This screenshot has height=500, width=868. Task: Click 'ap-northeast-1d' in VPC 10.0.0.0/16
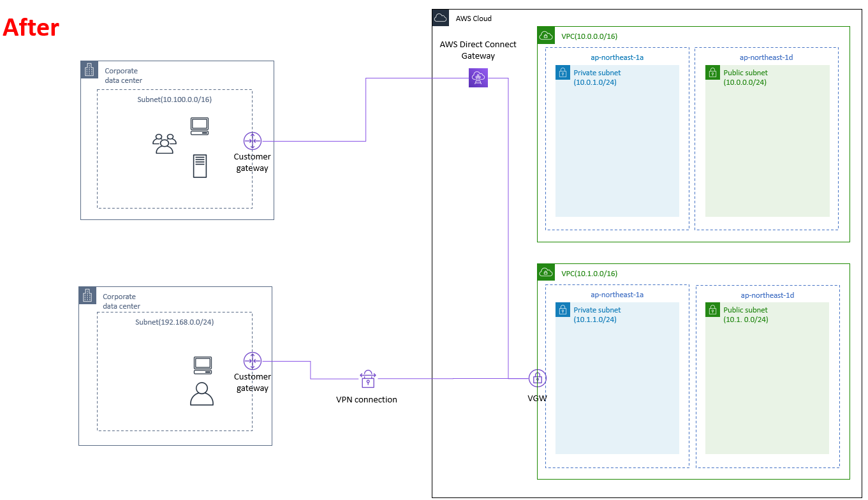coord(767,57)
